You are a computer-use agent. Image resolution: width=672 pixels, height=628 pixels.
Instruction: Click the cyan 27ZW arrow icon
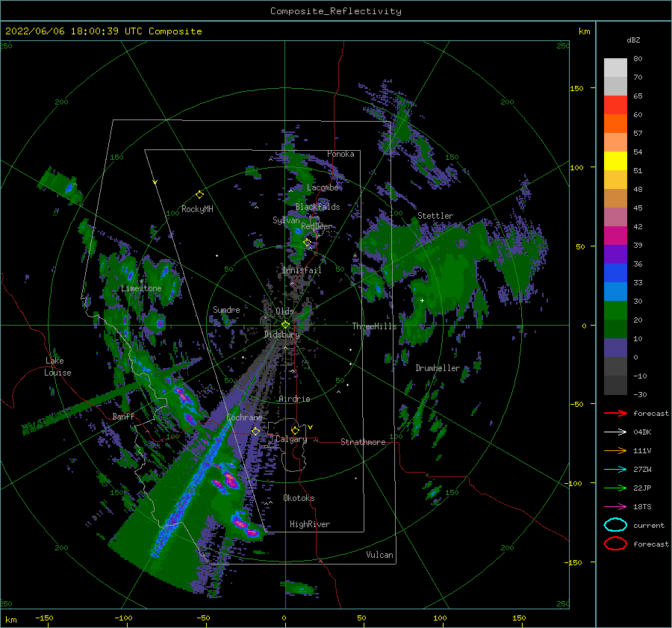(615, 470)
